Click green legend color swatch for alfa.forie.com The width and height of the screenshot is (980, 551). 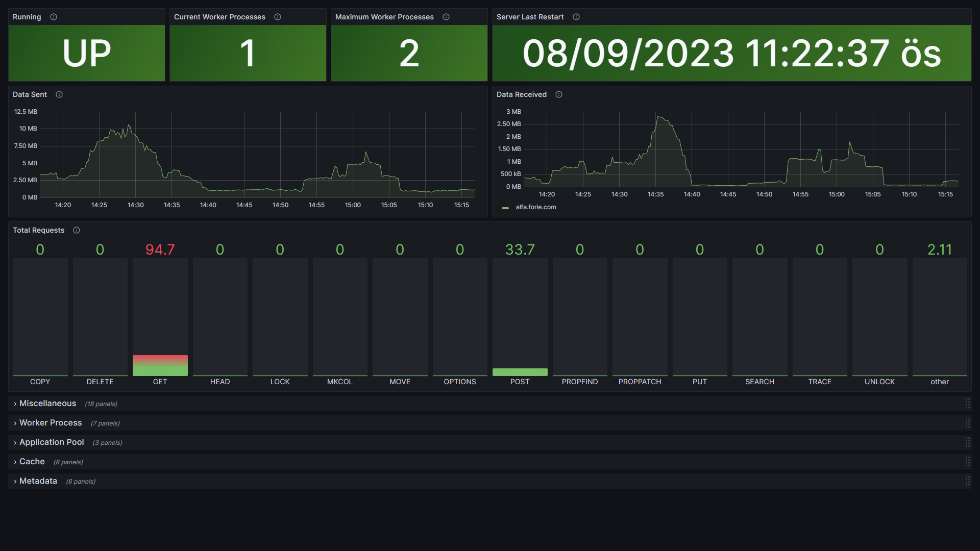pyautogui.click(x=505, y=208)
